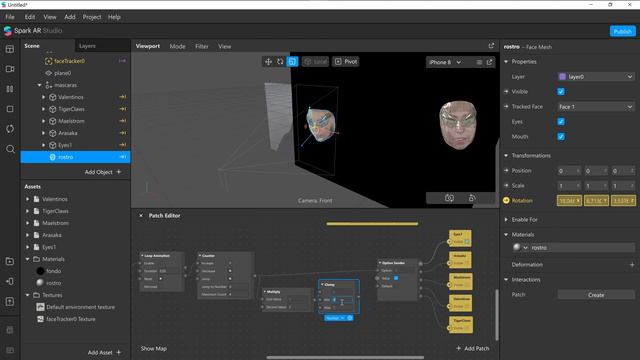Viewport: 640px width, 360px height.
Task: Open the viewport Filter menu
Action: pos(202,47)
